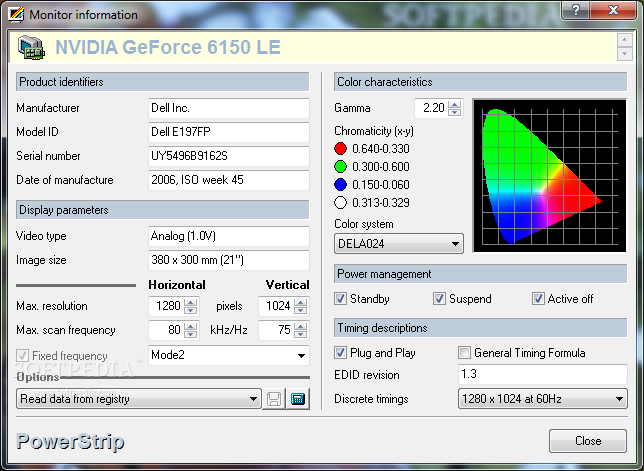644x471 pixels.
Task: Toggle the Plug and Play checkbox
Action: [340, 352]
